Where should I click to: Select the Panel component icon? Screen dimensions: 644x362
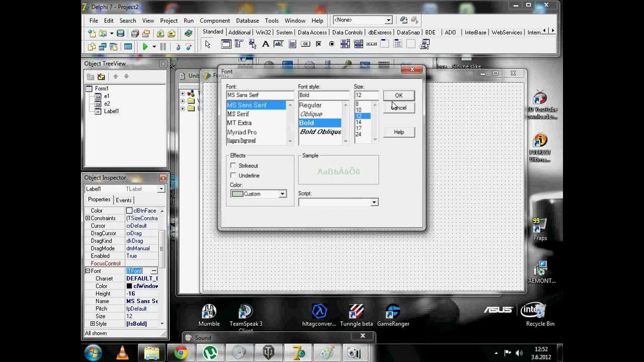pyautogui.click(x=411, y=44)
